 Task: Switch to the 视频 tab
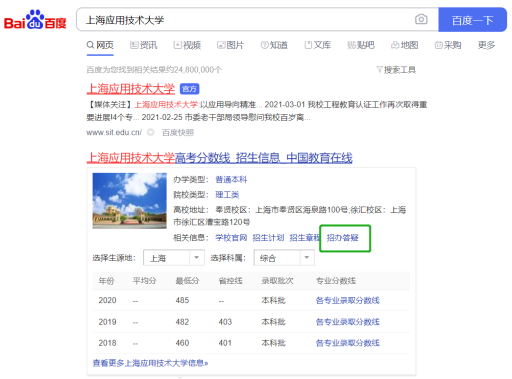point(187,45)
